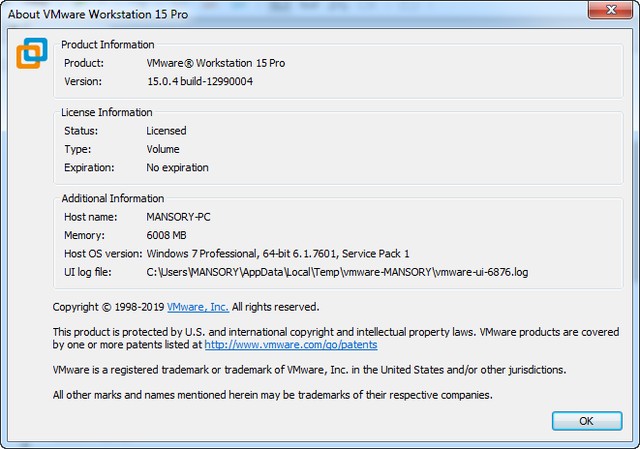Select the product name VMware Workstation 15 Pro
Image resolution: width=640 pixels, height=449 pixels.
tap(215, 63)
